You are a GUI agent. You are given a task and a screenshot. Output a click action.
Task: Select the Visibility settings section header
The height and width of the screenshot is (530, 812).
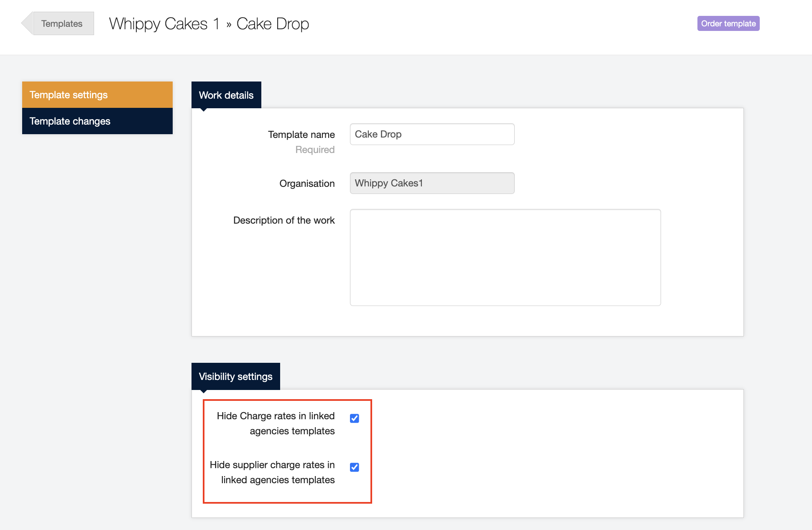pyautogui.click(x=235, y=377)
